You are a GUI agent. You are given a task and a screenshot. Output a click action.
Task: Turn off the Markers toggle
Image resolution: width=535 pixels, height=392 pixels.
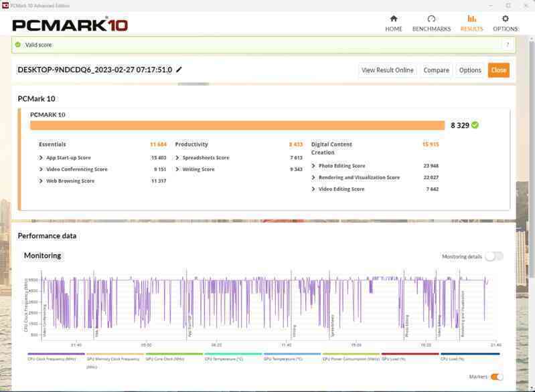[x=496, y=377]
